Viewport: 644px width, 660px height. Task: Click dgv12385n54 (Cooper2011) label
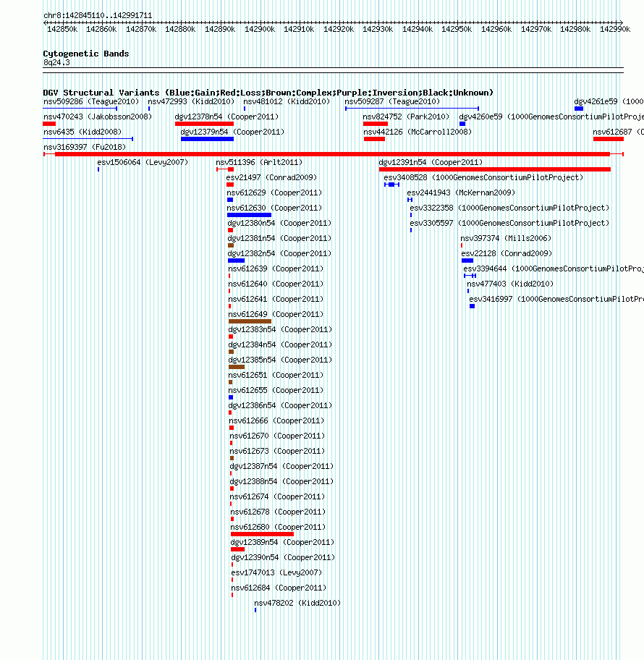(x=280, y=360)
